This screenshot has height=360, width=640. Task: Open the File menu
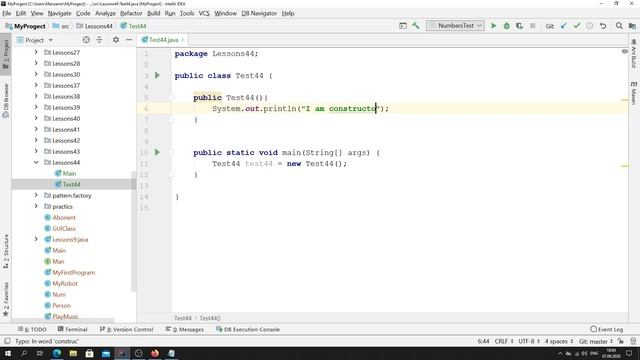click(7, 13)
